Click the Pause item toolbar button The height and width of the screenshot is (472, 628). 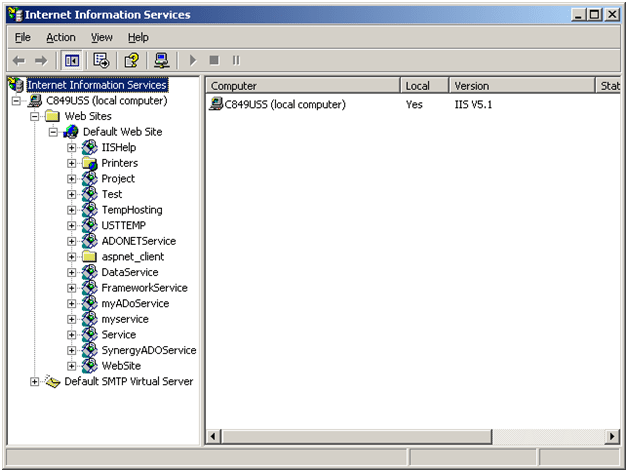236,61
